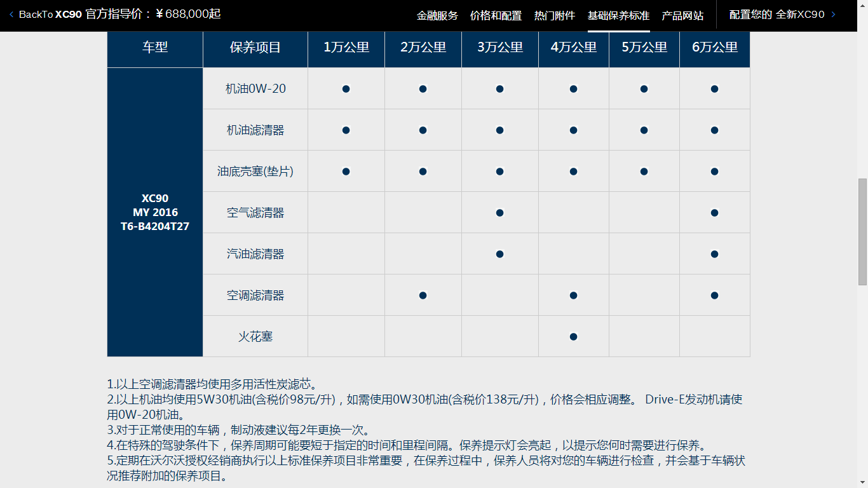The width and height of the screenshot is (868, 488).
Task: Click the 汽油滤清器 row label
Action: [255, 254]
